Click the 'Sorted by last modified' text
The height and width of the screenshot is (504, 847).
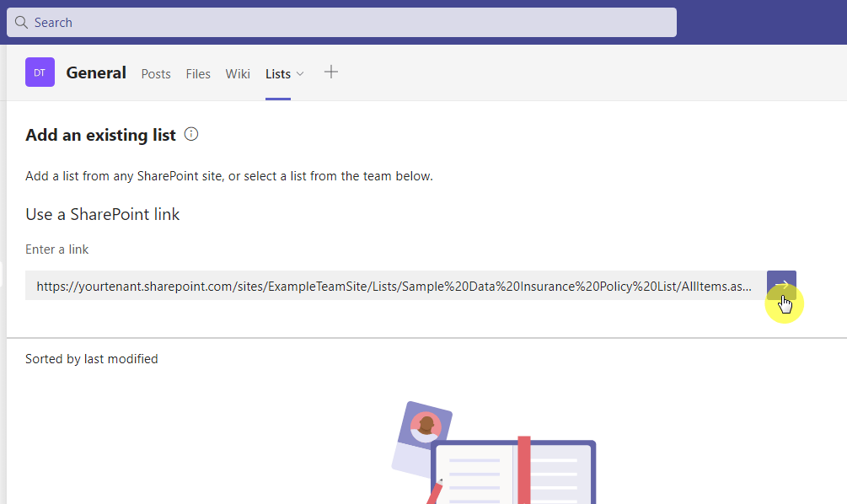click(x=92, y=359)
